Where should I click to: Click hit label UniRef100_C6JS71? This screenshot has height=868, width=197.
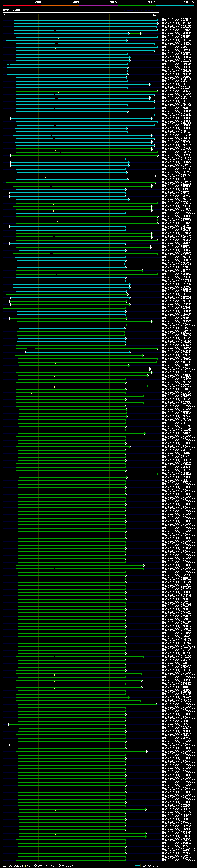click(x=177, y=328)
